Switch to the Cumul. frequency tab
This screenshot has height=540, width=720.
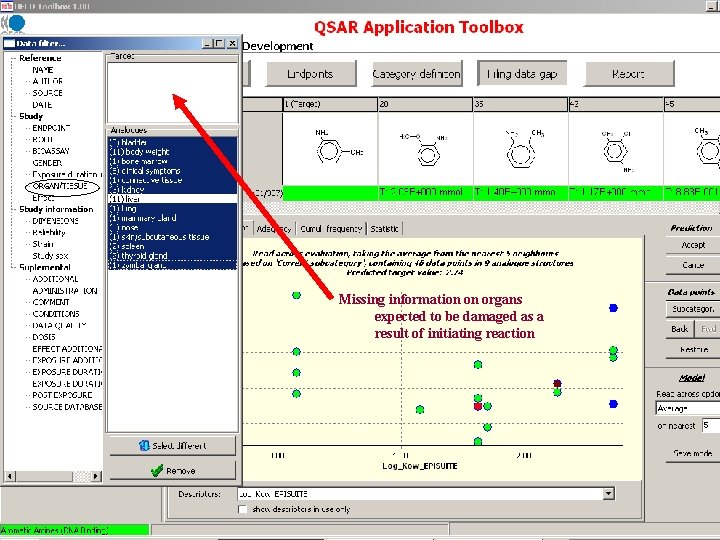331,229
